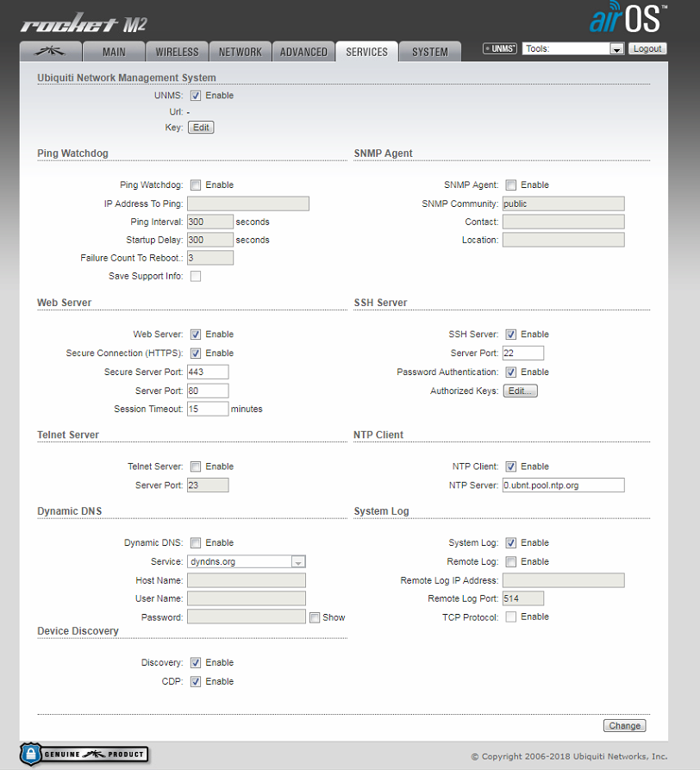700x770 pixels.
Task: Click the Startup Delay field
Action: [x=210, y=240]
